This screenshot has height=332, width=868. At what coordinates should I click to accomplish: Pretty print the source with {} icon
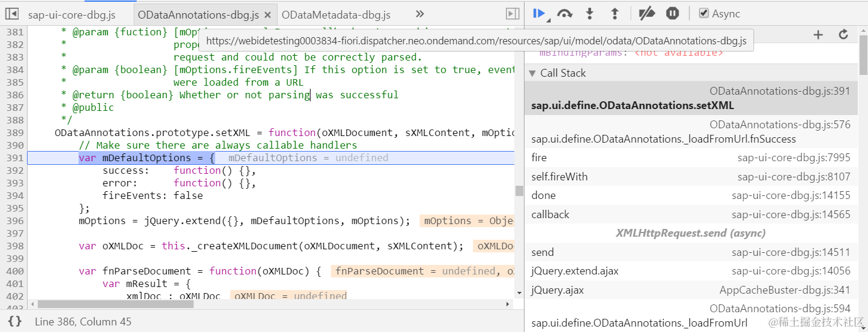tap(15, 322)
